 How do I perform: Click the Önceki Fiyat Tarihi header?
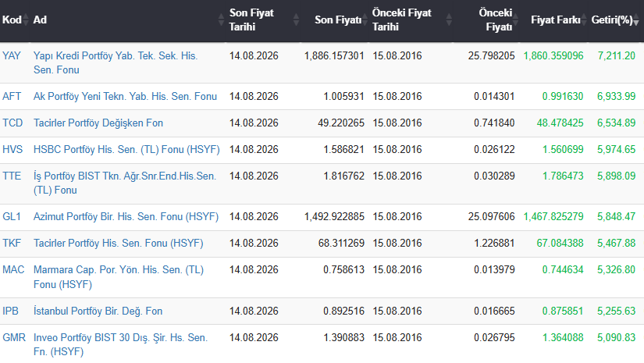click(402, 20)
